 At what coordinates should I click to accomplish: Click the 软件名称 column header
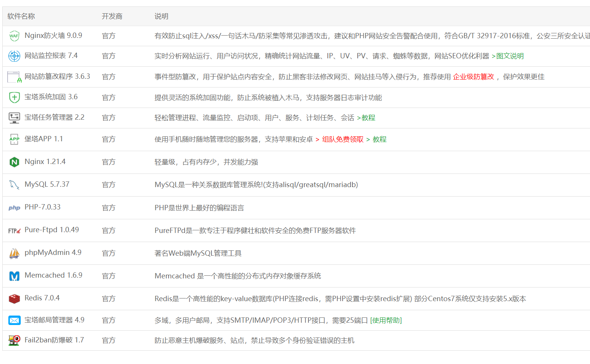click(x=21, y=16)
